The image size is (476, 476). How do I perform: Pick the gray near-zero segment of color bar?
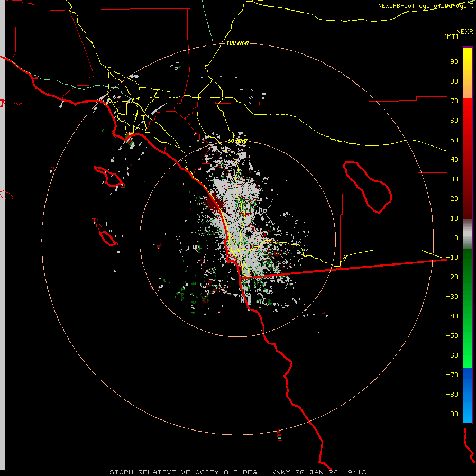tap(467, 234)
